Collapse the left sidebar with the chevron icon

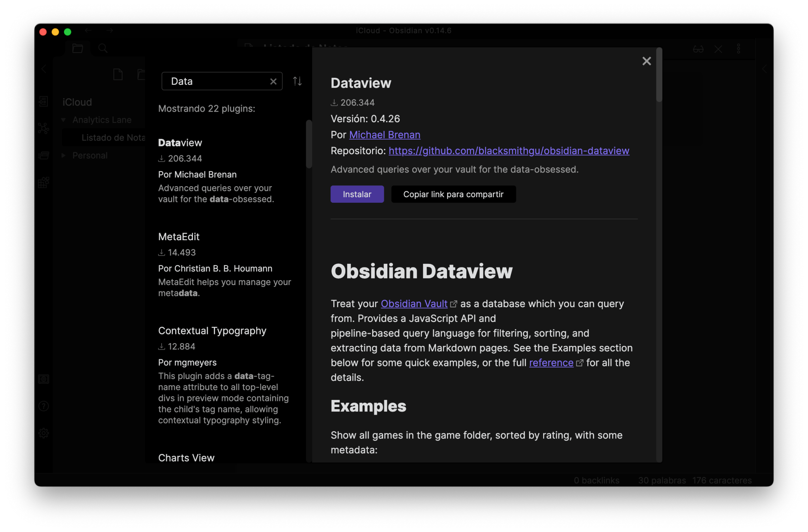click(x=44, y=69)
